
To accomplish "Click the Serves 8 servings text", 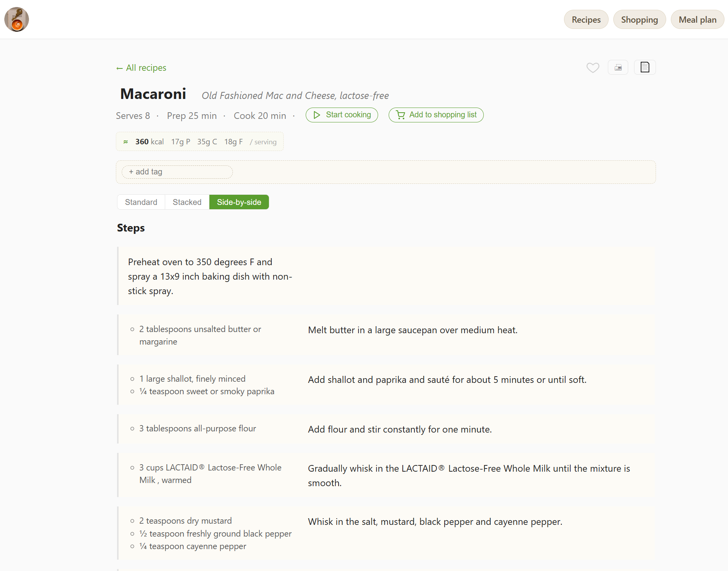I will click(133, 116).
